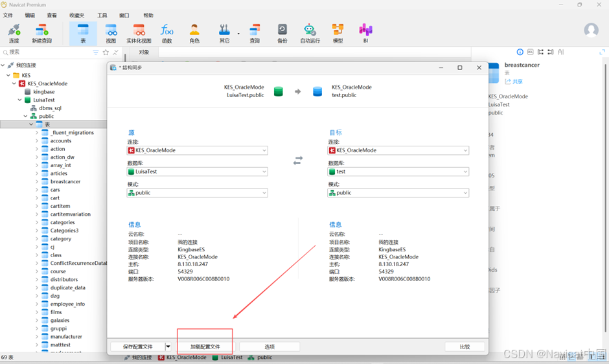Select the View (视图) toolbar icon
Screen dimensions: 609x364
pos(111,34)
